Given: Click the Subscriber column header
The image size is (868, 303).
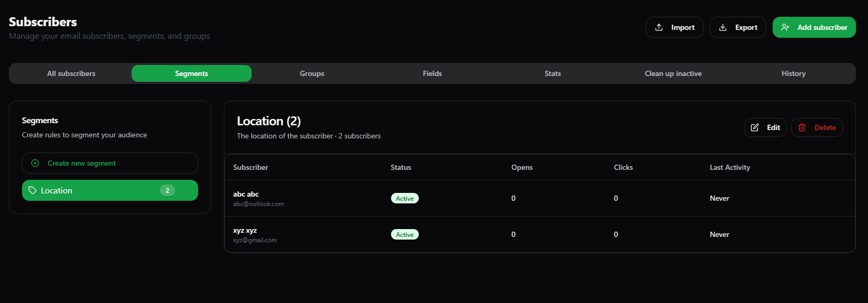Looking at the screenshot, I should point(251,167).
